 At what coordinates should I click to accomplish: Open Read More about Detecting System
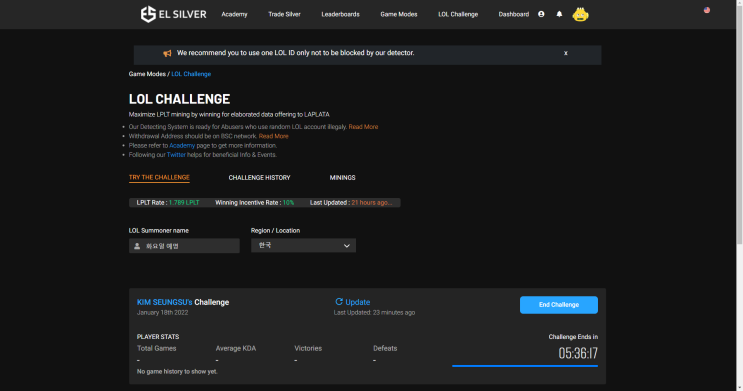[x=363, y=127]
